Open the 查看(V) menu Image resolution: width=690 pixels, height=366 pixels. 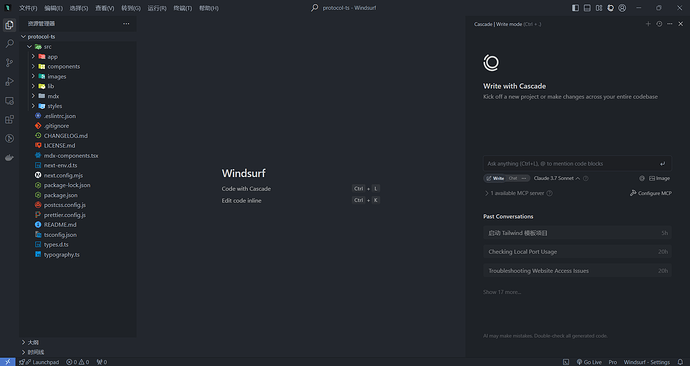point(105,8)
